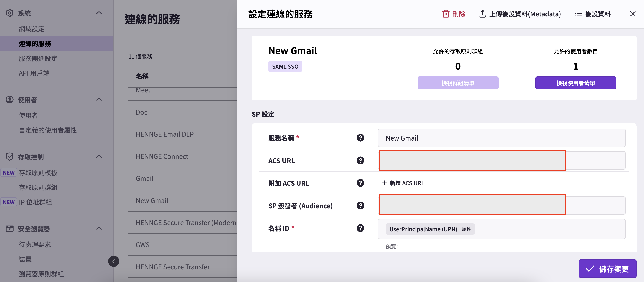Click the 使用者 person icon in sidebar
The image size is (644, 282).
coord(9,100)
